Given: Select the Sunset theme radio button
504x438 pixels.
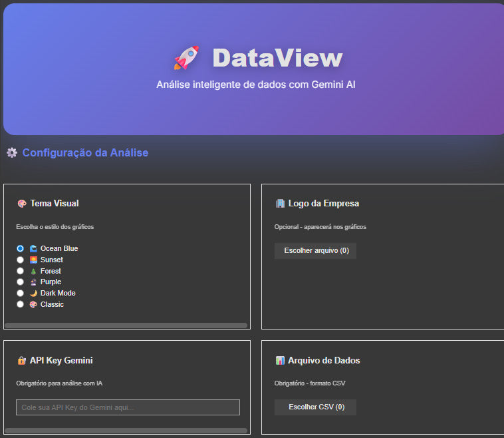Looking at the screenshot, I should click(20, 260).
